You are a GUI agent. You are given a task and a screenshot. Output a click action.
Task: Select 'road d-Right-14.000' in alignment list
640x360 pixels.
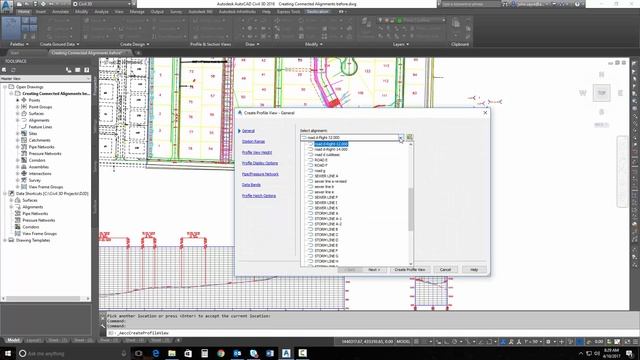click(x=331, y=149)
